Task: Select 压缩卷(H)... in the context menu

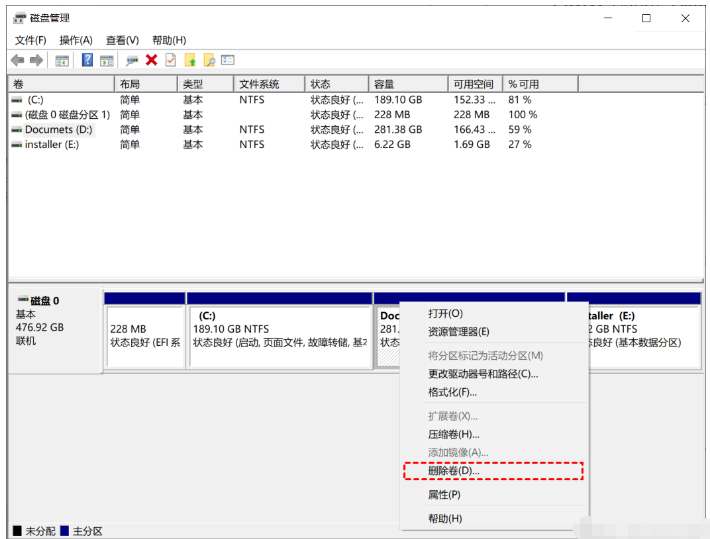Action: pyautogui.click(x=454, y=434)
